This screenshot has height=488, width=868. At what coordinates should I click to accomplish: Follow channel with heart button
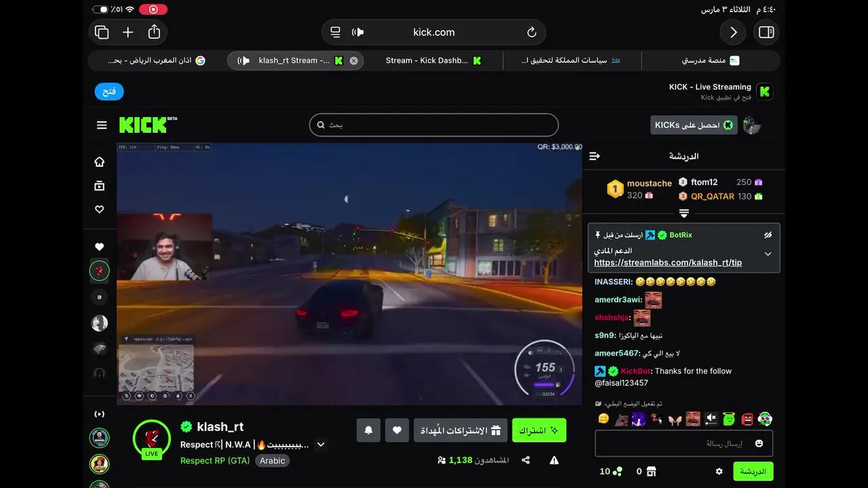tap(397, 430)
